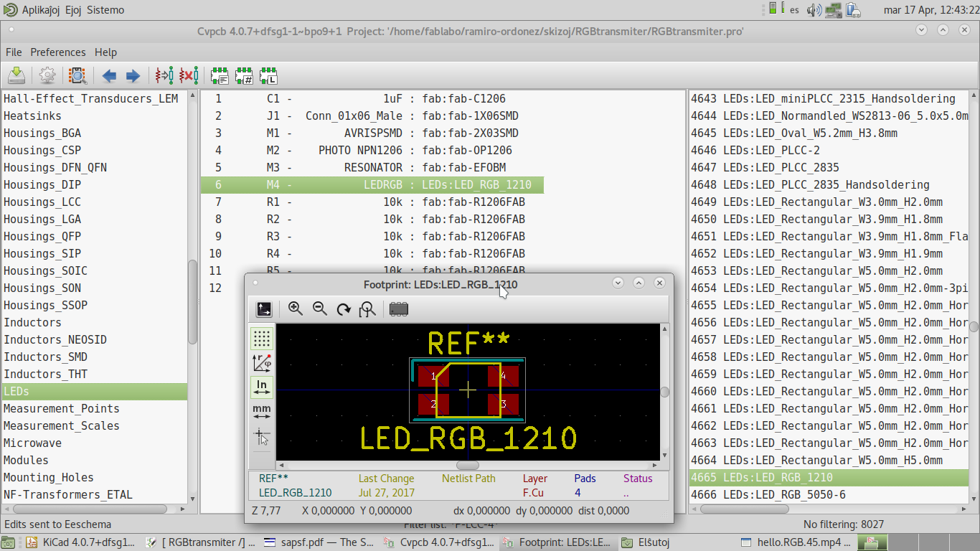The image size is (980, 551).
Task: Open the File menu
Action: pos(14,52)
